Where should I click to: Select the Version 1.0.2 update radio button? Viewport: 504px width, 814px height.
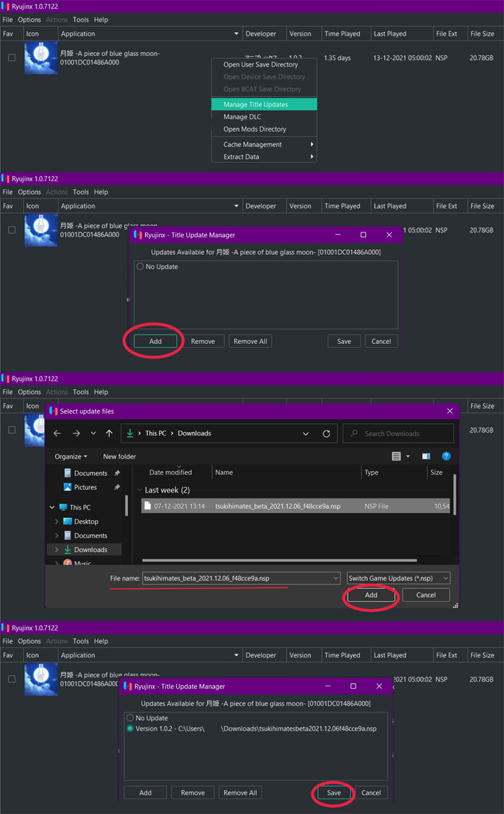click(x=130, y=729)
